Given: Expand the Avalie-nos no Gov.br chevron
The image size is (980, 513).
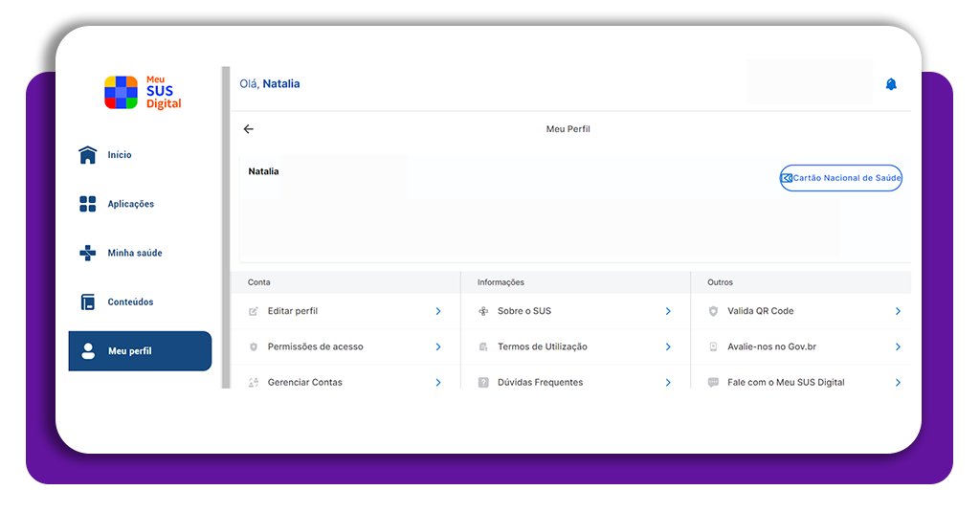Looking at the screenshot, I should point(898,346).
